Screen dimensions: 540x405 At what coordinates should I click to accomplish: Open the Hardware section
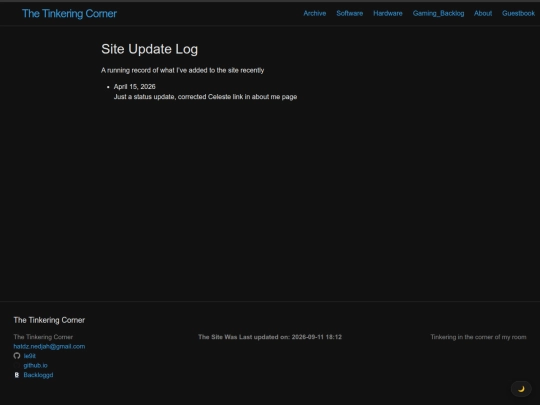coord(388,13)
